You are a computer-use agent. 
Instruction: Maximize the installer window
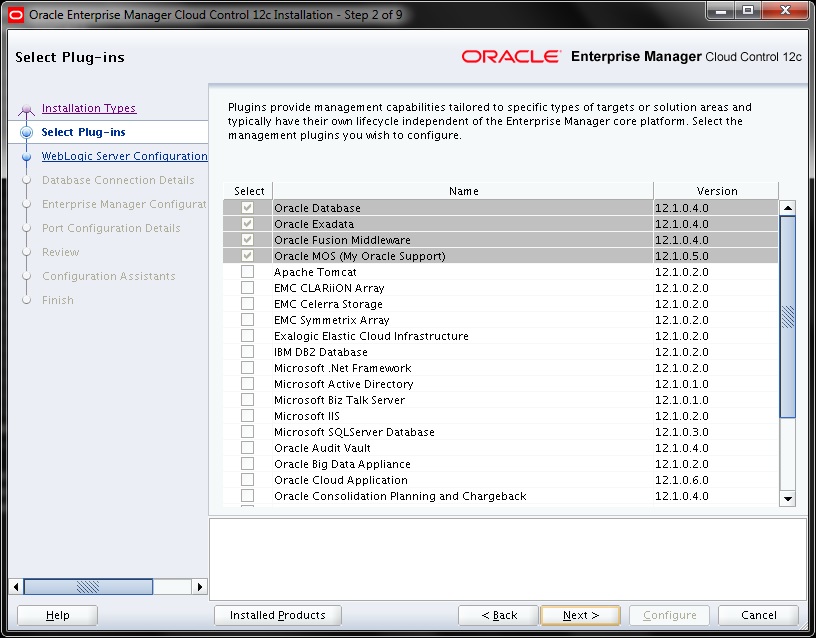748,10
